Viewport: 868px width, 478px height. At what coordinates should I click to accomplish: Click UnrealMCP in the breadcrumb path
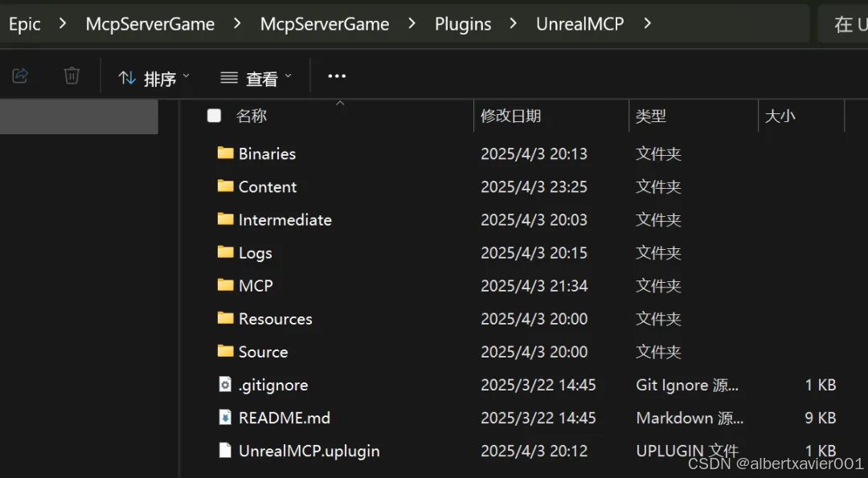tap(579, 24)
